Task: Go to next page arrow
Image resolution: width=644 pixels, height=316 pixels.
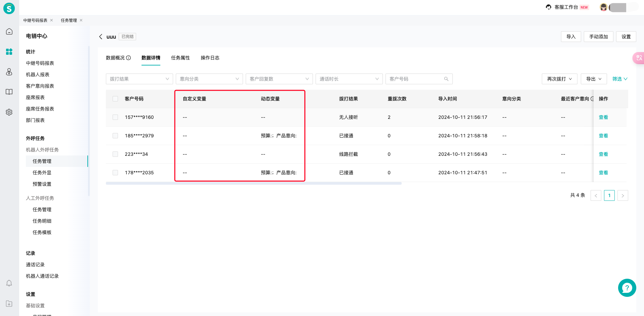Action: pos(622,195)
